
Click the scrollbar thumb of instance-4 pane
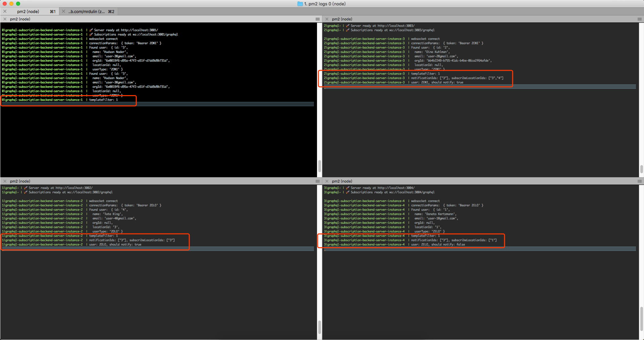pos(641,318)
